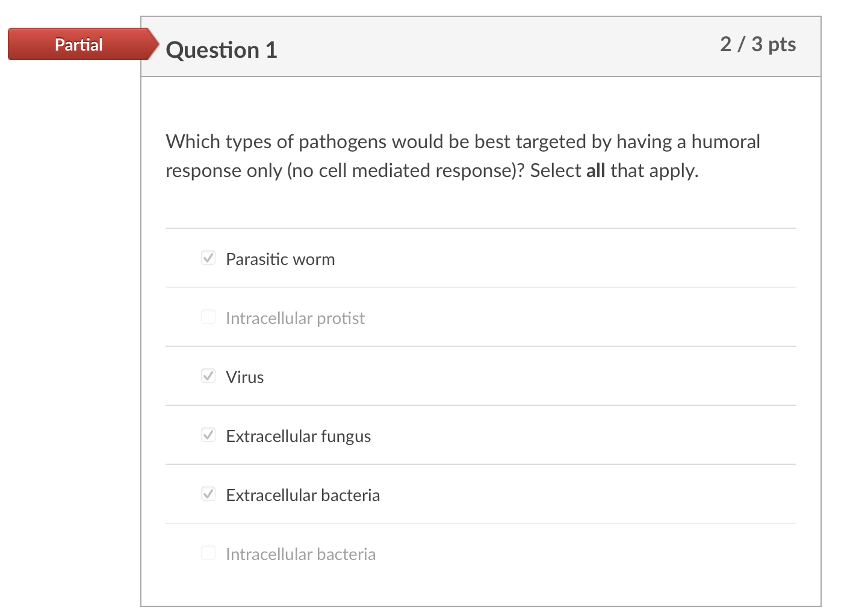This screenshot has height=616, width=856.
Task: Toggle the Extracellular fungus checkbox
Action: 208,435
